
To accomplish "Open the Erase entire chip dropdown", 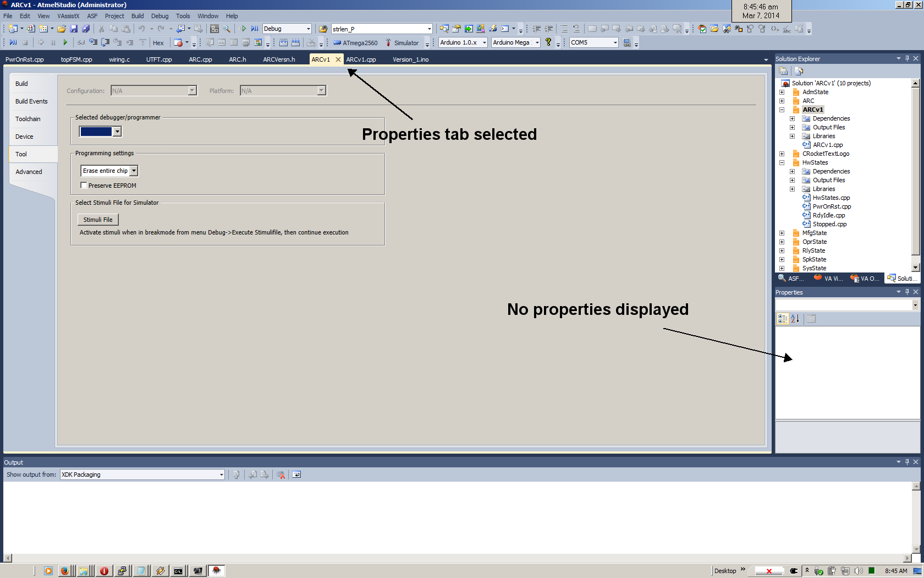I will tap(134, 171).
